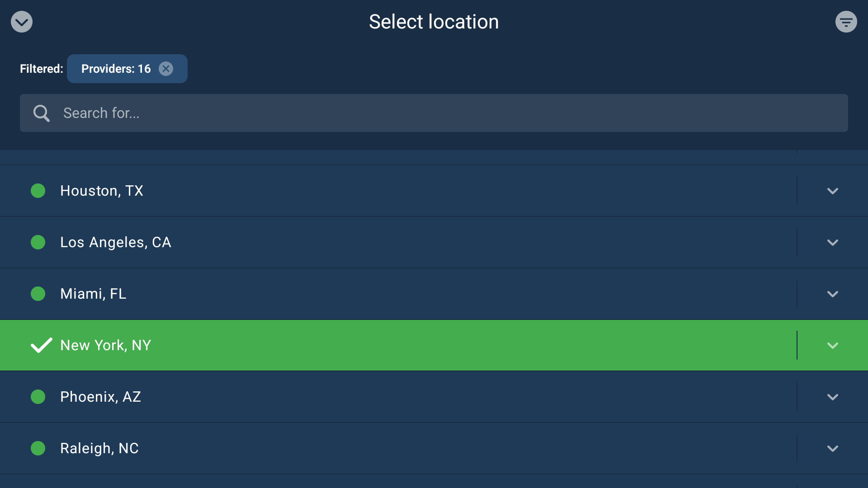
Task: Click the Select location title
Action: coord(434,21)
